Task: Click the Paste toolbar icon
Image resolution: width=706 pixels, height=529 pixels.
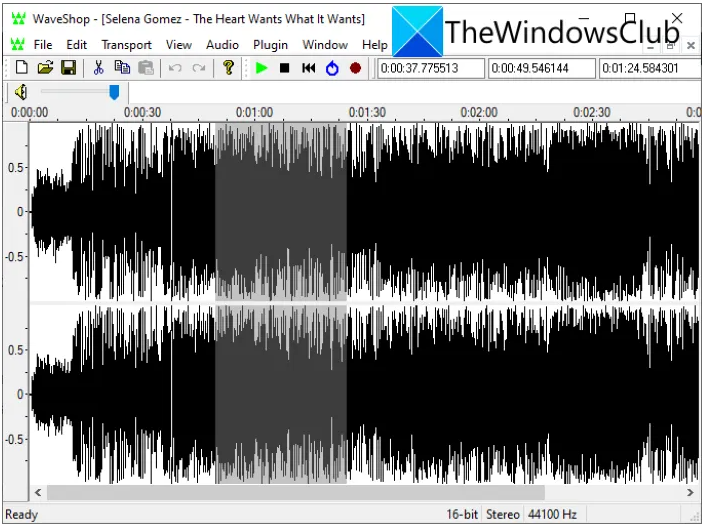Action: 146,68
